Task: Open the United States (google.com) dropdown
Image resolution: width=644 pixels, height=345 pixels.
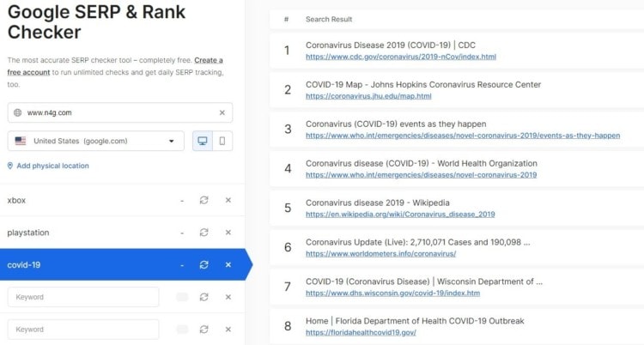Action: point(95,141)
